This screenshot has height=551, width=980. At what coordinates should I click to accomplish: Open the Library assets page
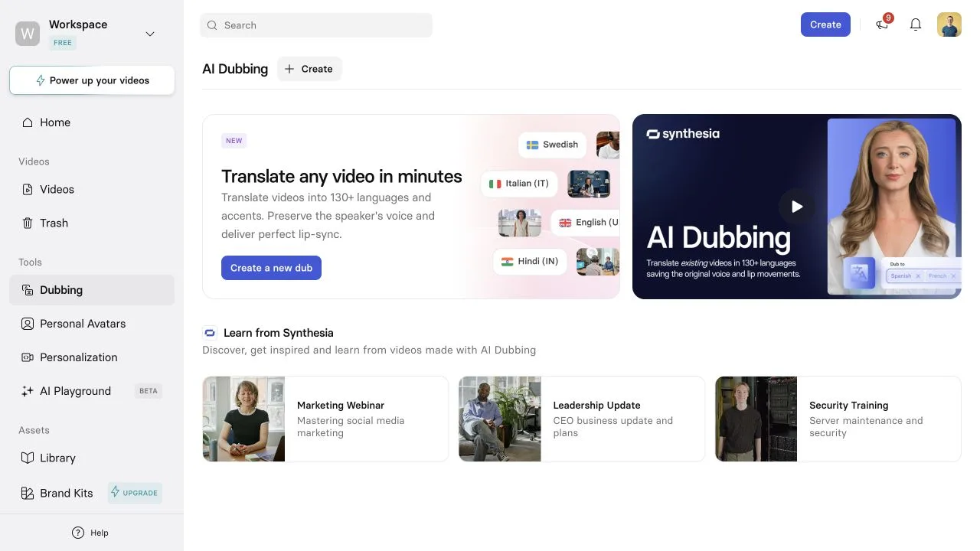92,458
